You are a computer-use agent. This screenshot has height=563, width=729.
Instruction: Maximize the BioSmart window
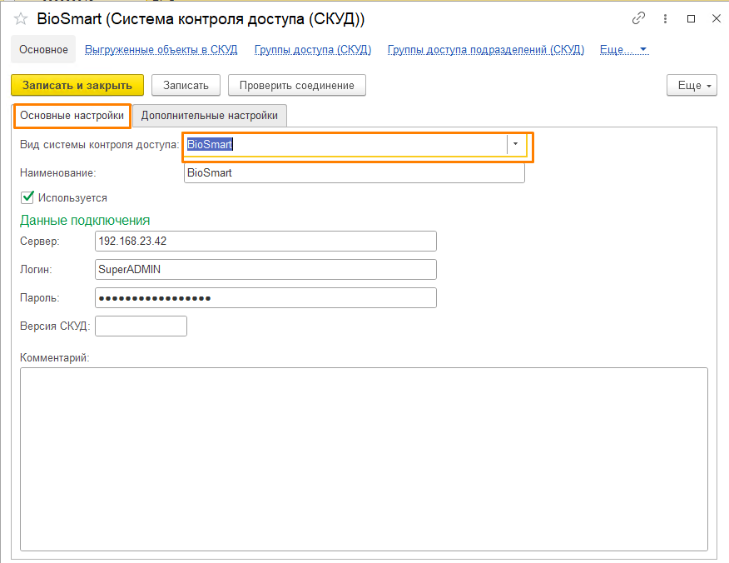691,19
